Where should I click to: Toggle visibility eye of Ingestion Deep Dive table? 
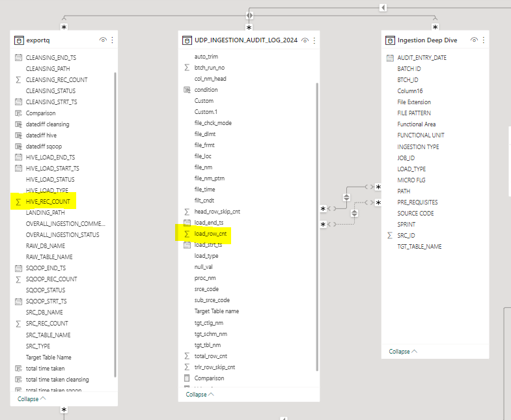pyautogui.click(x=474, y=40)
